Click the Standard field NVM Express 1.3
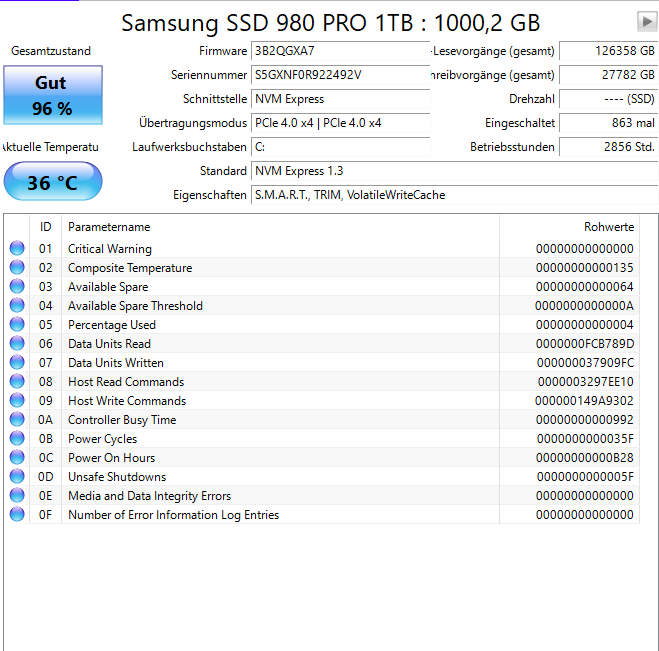This screenshot has height=651, width=659. tap(455, 171)
